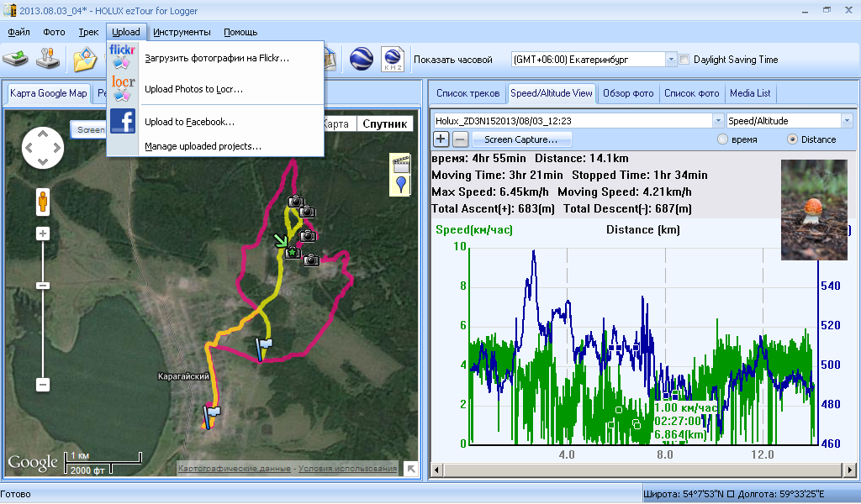Open the Инструменты menu
Image resolution: width=861 pixels, height=504 pixels.
coord(182,32)
